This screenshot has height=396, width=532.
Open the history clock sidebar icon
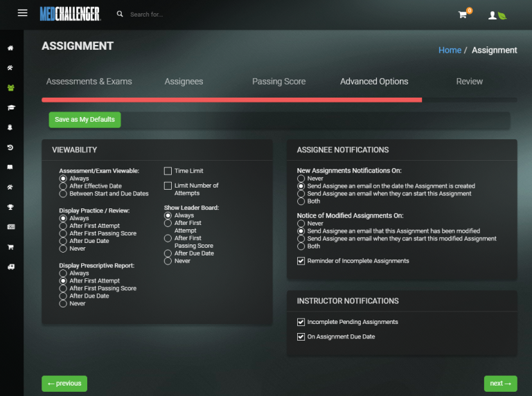[10, 147]
